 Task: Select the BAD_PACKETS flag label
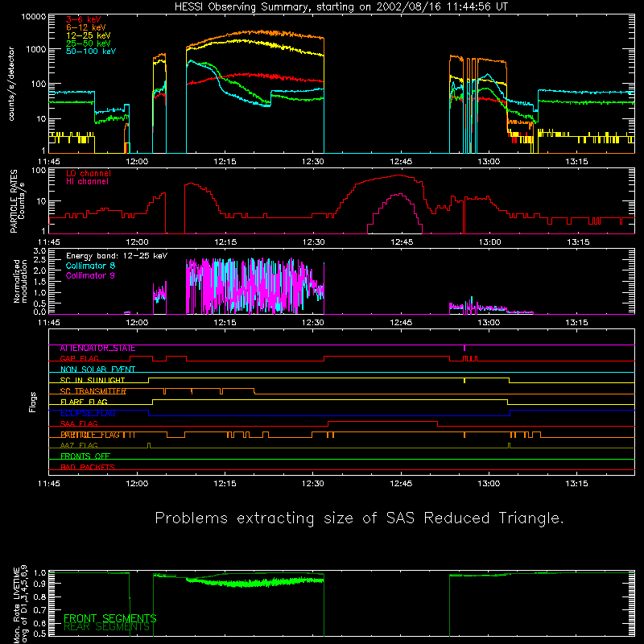pos(88,467)
